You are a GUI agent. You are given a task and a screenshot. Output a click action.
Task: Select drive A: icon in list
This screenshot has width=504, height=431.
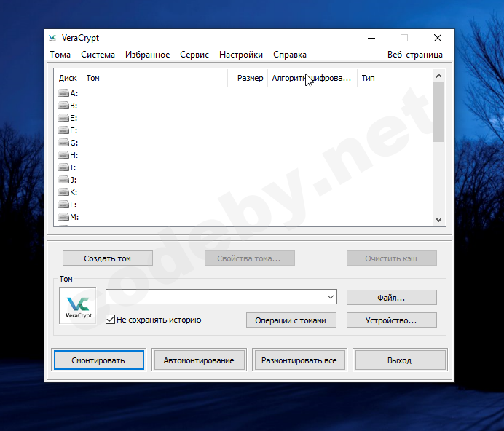click(x=63, y=93)
